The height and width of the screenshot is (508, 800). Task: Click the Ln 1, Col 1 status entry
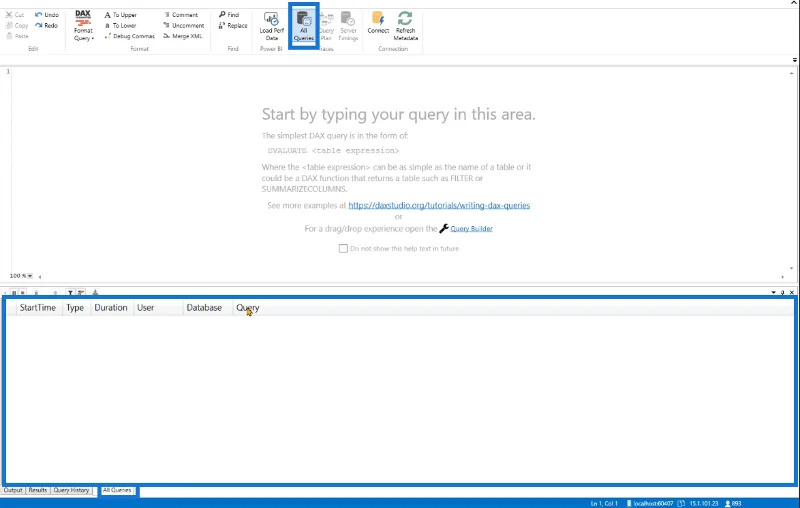(x=604, y=503)
